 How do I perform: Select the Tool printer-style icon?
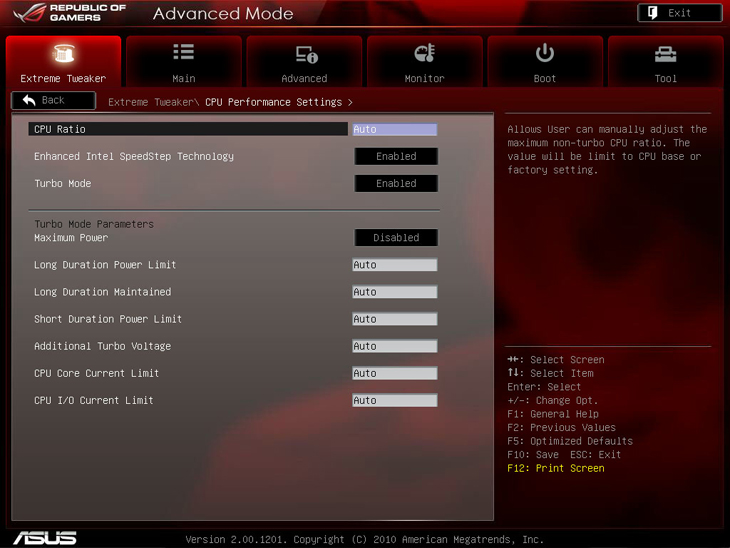665,53
